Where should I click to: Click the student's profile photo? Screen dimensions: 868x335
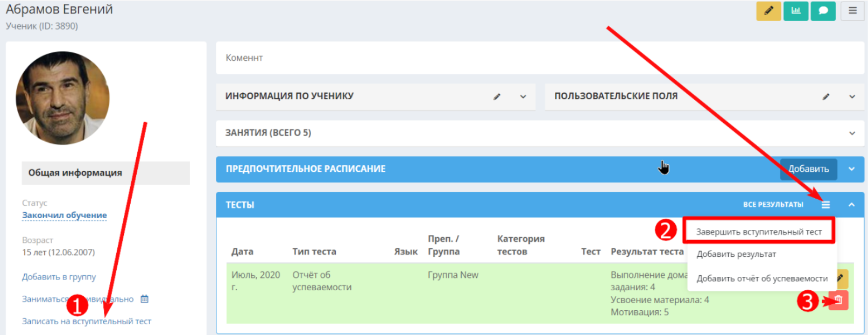pyautogui.click(x=62, y=98)
